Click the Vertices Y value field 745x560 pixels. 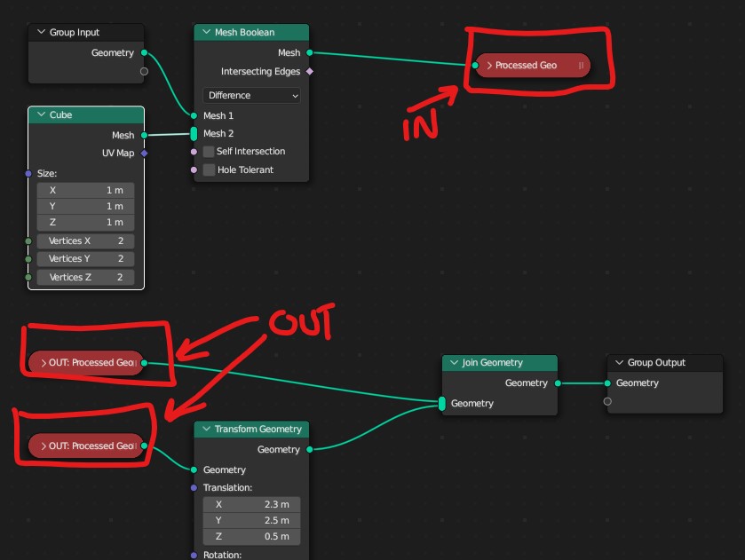tap(85, 259)
